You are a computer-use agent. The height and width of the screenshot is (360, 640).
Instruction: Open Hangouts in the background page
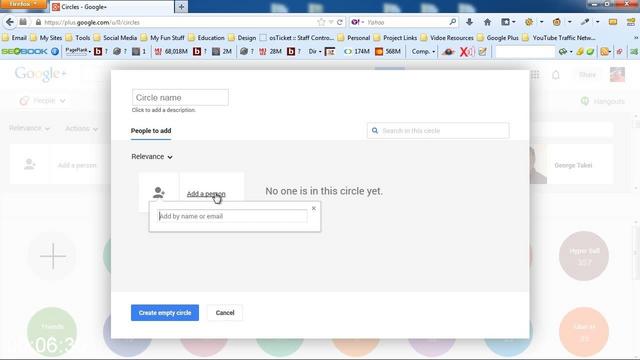[x=602, y=101]
